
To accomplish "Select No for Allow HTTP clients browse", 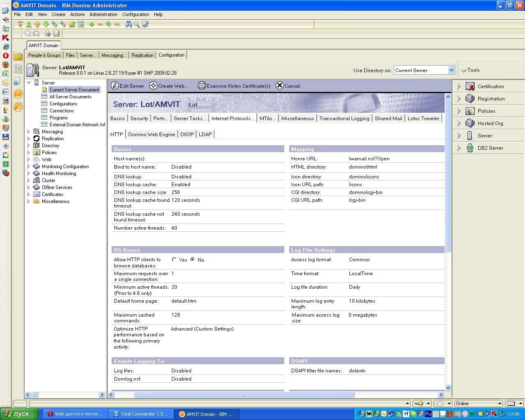I will pos(193,260).
